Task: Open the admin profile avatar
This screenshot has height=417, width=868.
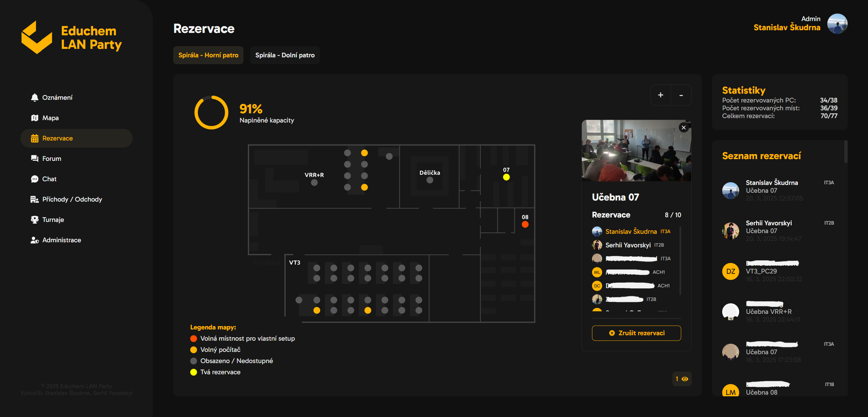Action: (837, 24)
